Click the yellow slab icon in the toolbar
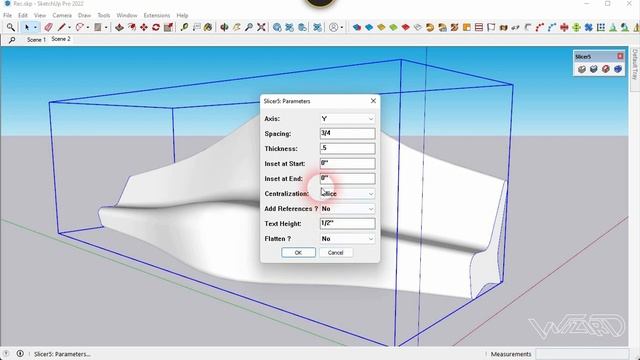The width and height of the screenshot is (640, 360). pyautogui.click(x=381, y=27)
